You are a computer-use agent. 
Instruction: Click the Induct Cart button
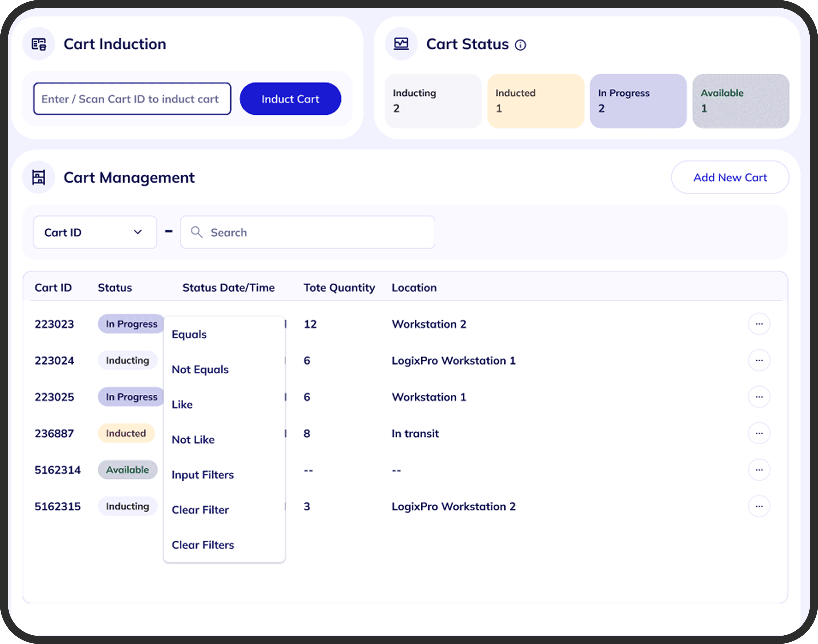coord(291,99)
